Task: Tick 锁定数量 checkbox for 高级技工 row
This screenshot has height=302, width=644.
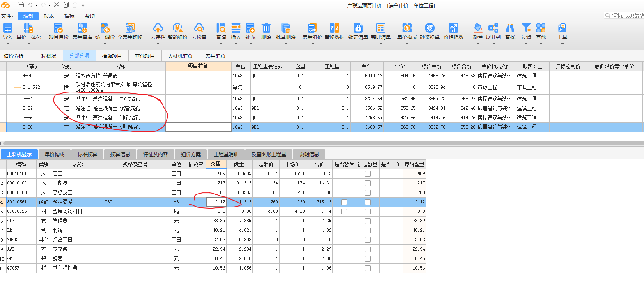Action: click(x=368, y=193)
